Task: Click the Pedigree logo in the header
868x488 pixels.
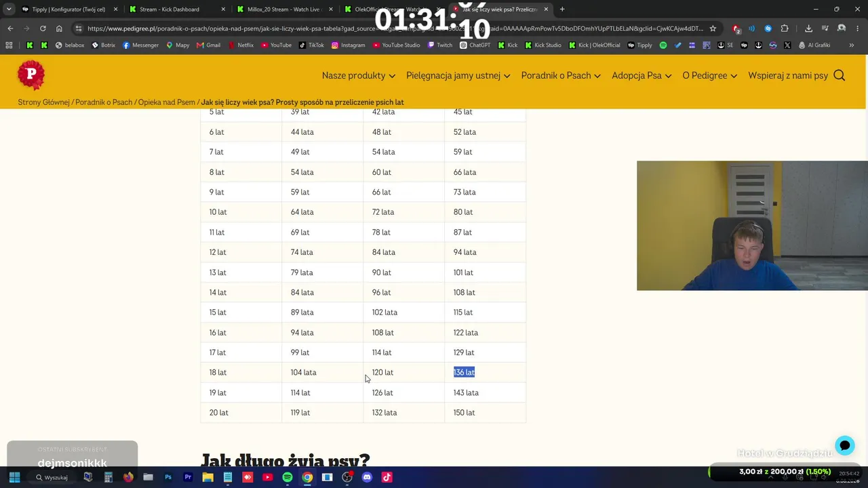Action: click(31, 75)
